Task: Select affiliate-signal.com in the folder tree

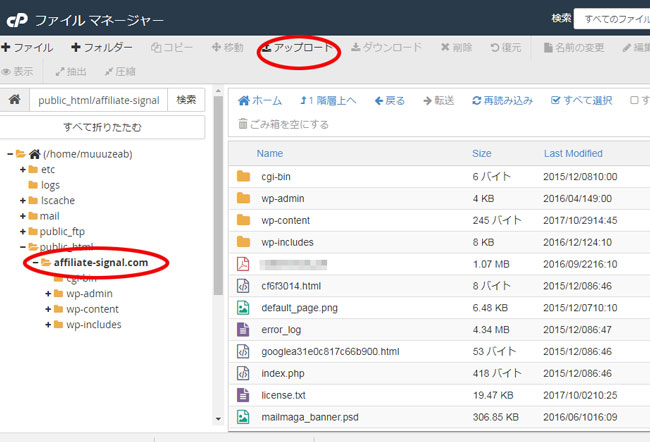Action: pos(101,262)
